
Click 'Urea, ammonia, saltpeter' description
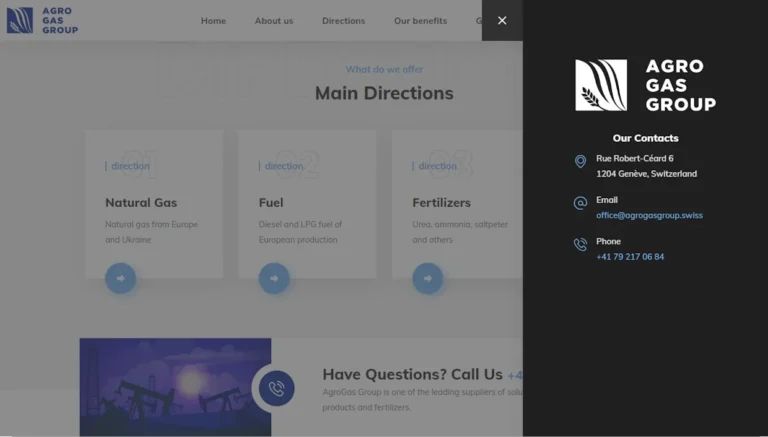coord(459,224)
